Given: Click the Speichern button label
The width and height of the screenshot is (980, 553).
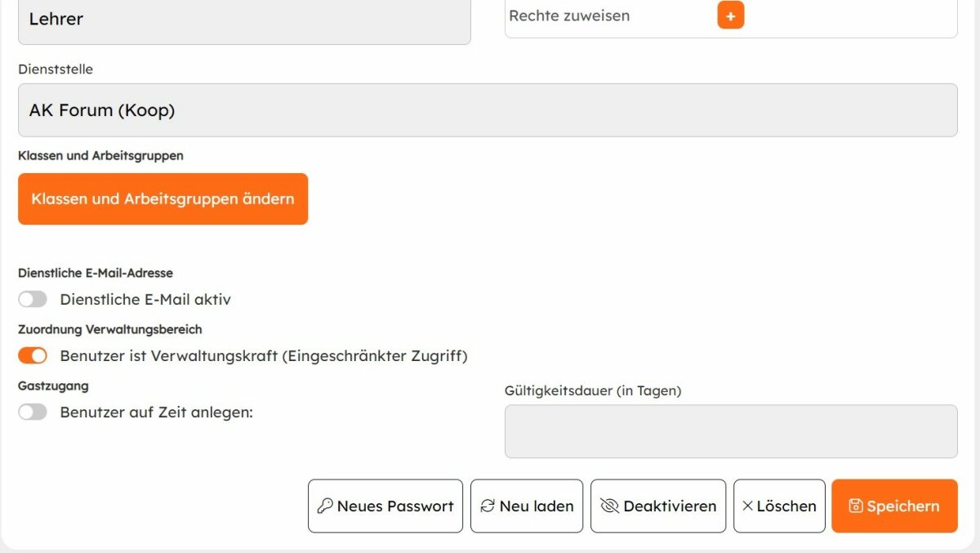Looking at the screenshot, I should click(x=903, y=506).
